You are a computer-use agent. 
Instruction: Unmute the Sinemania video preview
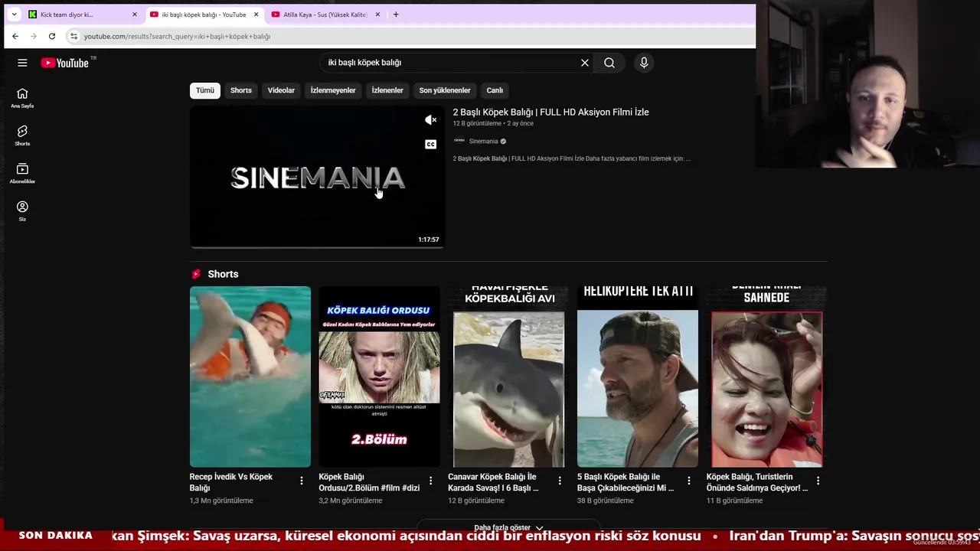(431, 120)
